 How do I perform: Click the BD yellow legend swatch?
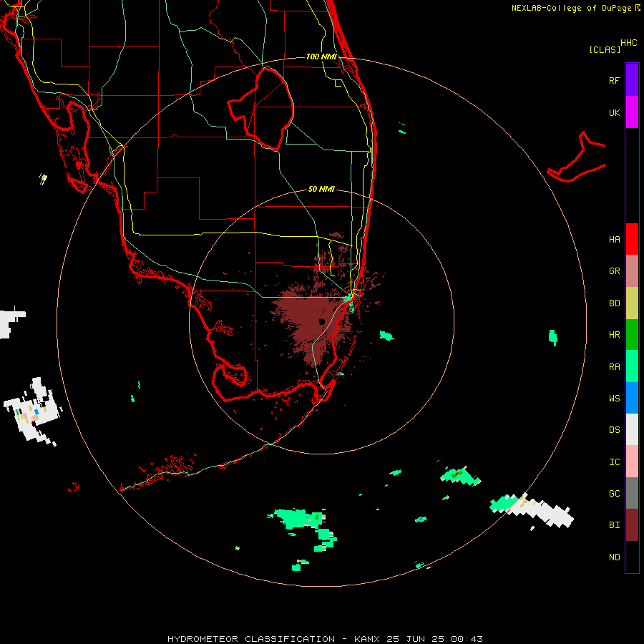(632, 303)
